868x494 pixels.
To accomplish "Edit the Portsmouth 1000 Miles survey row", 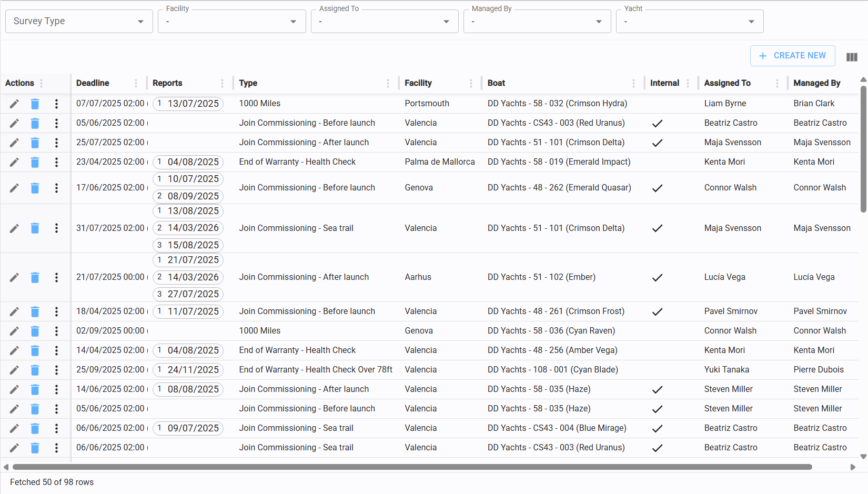I will pos(14,104).
